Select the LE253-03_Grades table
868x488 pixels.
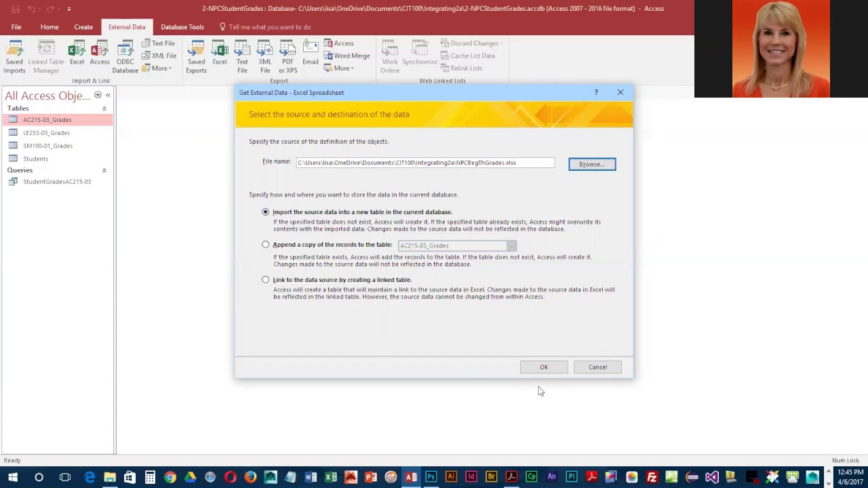tap(58, 133)
